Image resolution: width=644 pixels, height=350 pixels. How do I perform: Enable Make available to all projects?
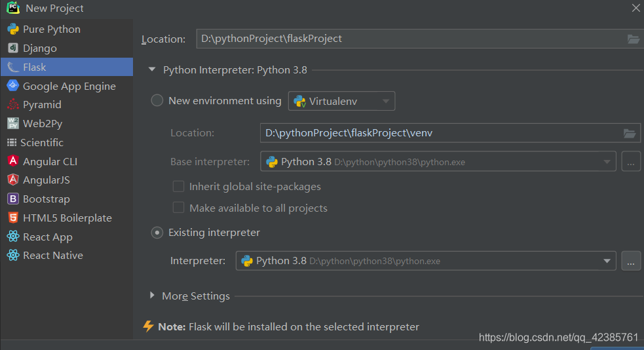(x=178, y=208)
